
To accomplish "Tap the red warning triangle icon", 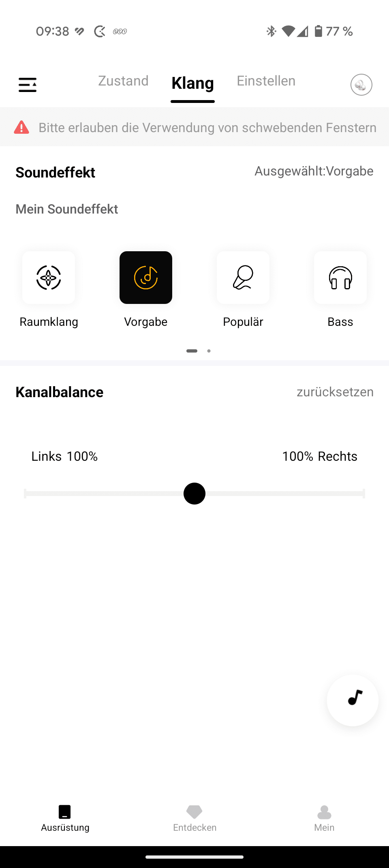I will [x=21, y=127].
